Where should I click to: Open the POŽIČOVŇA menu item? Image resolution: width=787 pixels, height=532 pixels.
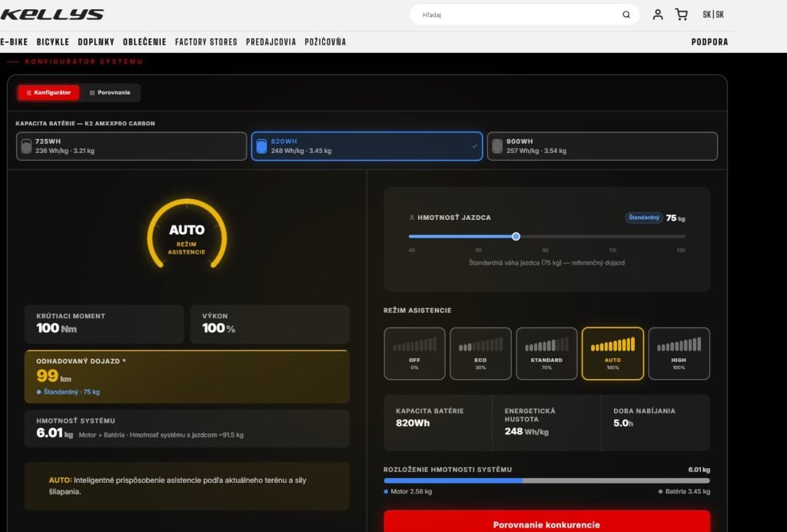coord(325,42)
